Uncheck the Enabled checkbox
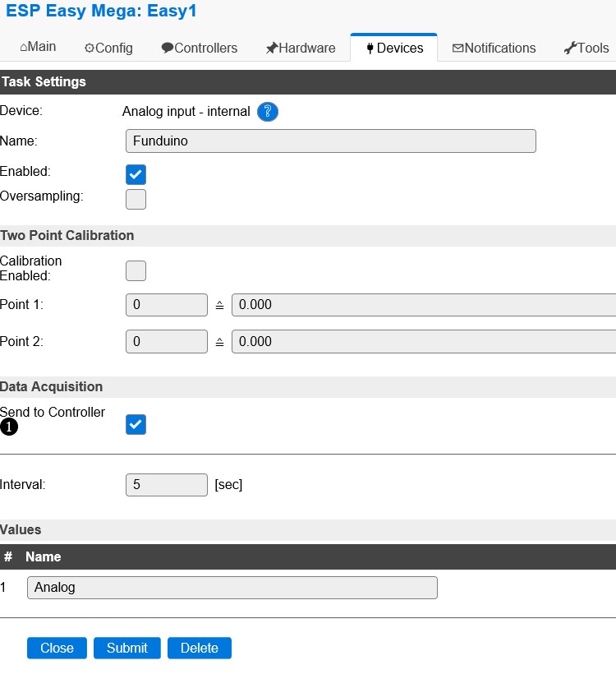 (136, 174)
